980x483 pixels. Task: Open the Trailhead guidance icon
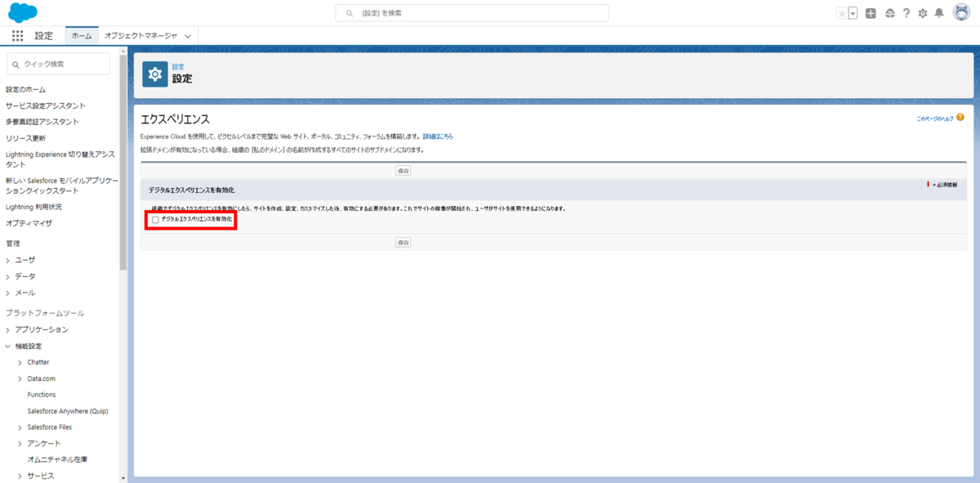click(890, 13)
